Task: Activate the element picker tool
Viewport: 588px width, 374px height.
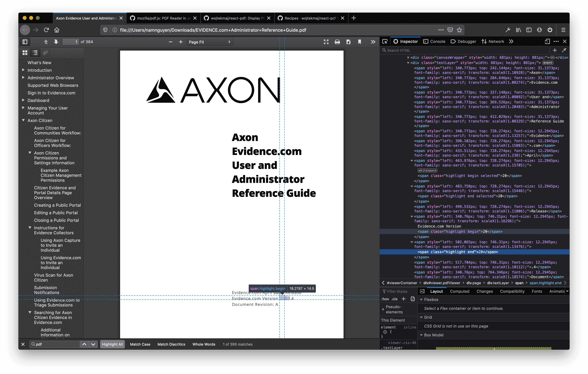Action: [385, 42]
